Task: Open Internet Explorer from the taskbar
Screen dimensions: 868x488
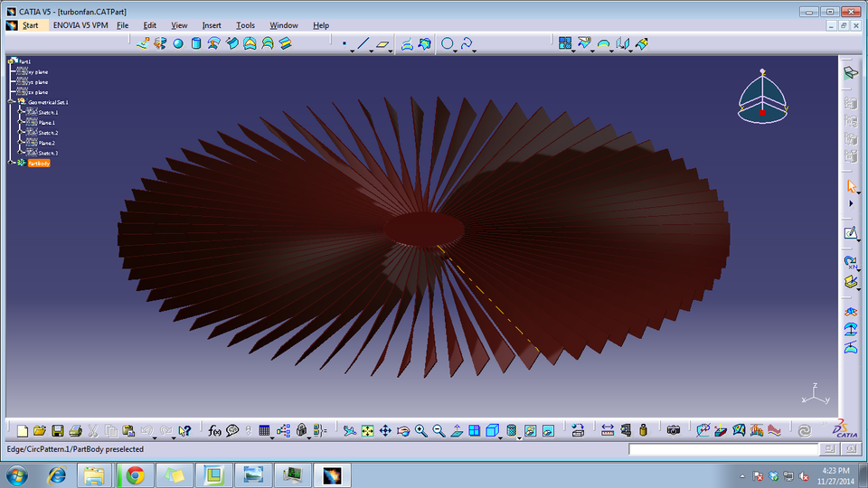Action: pos(57,475)
